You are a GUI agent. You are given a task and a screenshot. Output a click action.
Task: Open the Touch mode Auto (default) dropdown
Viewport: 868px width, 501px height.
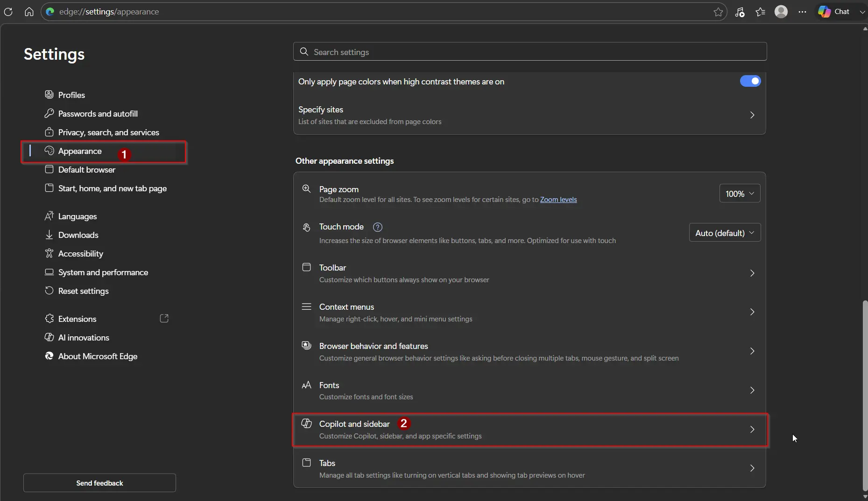(x=725, y=233)
